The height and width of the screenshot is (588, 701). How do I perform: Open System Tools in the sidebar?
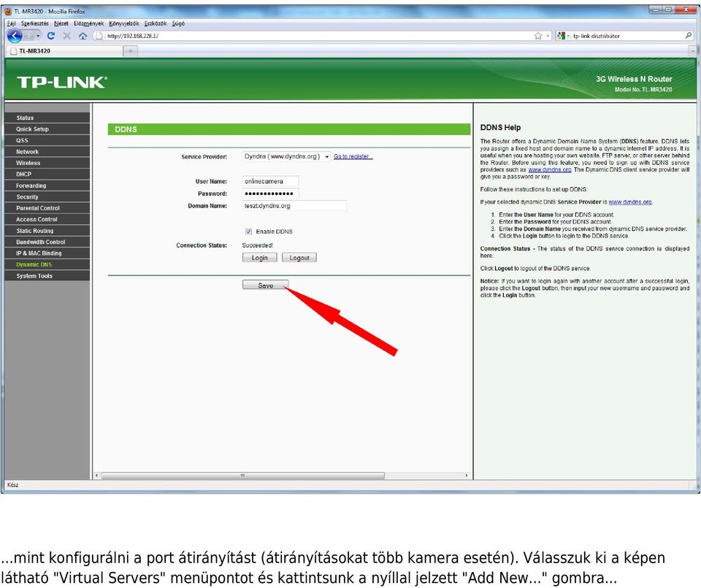47,276
